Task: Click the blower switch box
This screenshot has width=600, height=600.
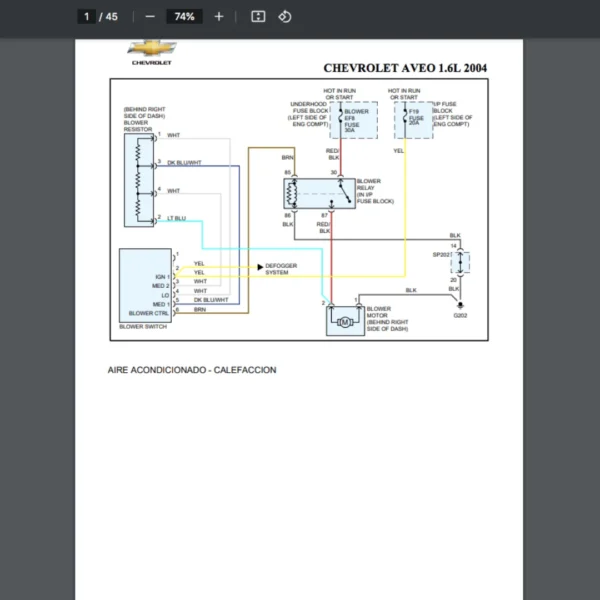Action: pyautogui.click(x=144, y=283)
